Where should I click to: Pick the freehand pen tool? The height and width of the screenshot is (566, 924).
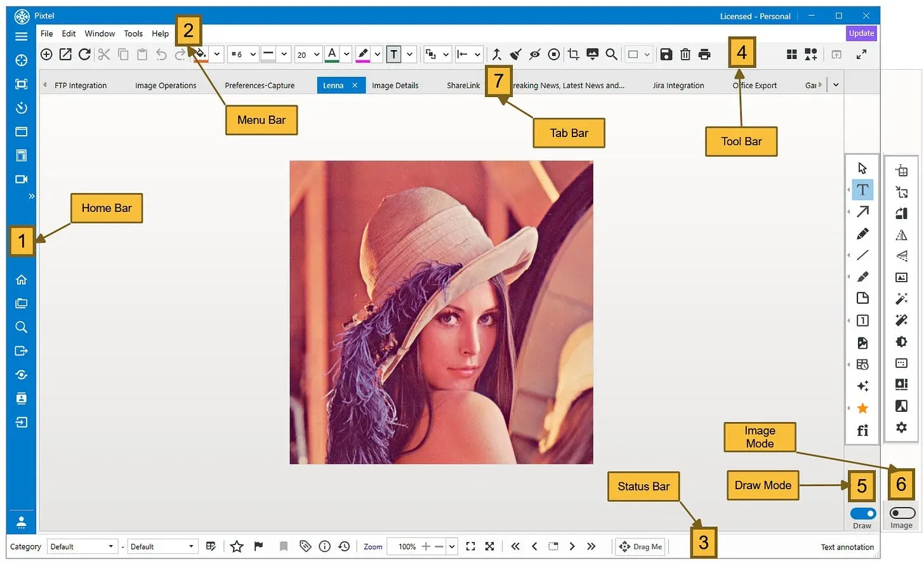(x=862, y=234)
